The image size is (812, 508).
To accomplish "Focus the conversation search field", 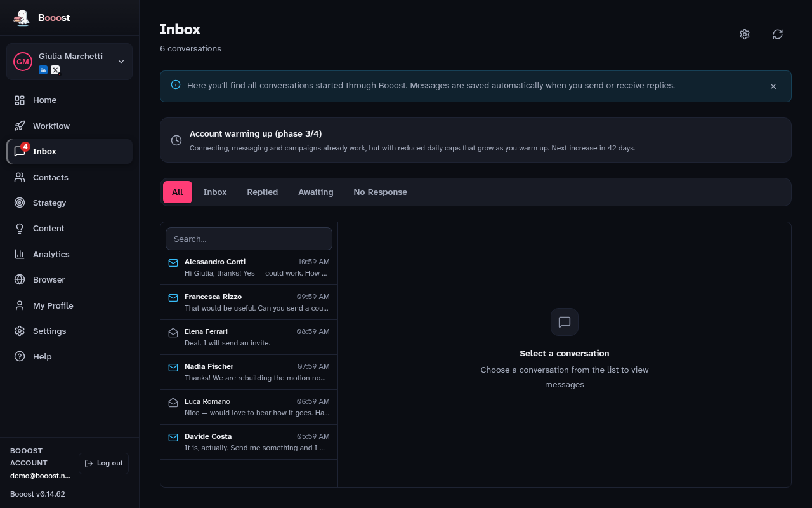I will point(249,239).
